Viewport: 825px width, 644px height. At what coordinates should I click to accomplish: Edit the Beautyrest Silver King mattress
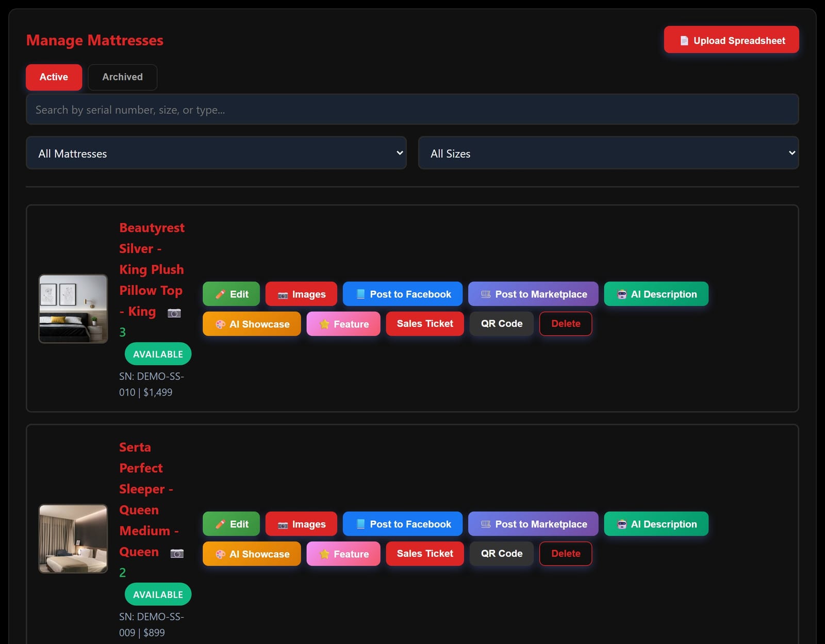(232, 294)
